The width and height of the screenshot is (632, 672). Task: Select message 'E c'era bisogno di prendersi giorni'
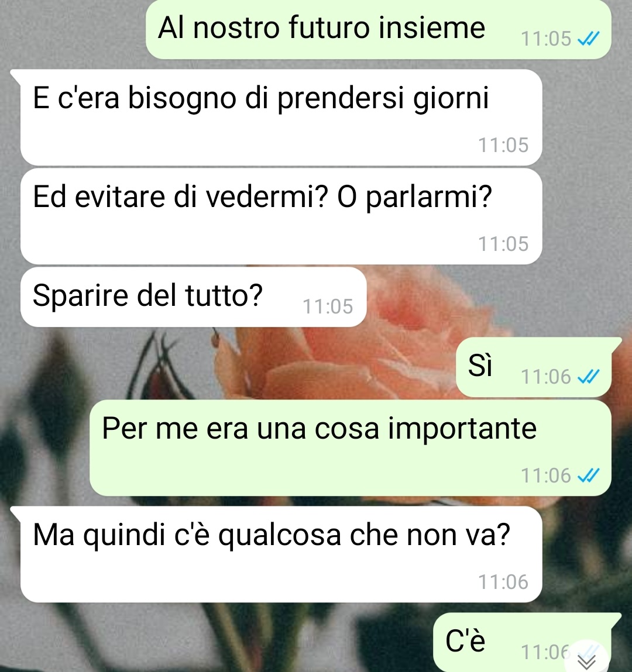pos(281,118)
